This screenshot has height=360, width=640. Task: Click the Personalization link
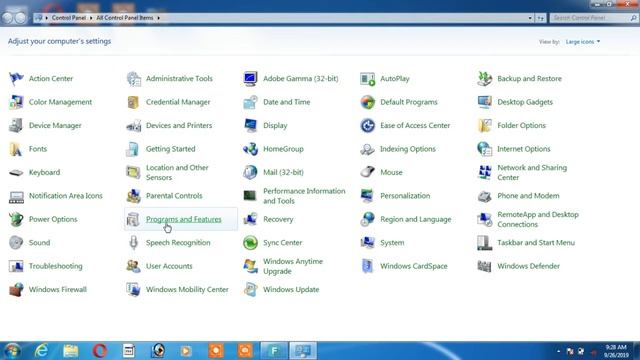pyautogui.click(x=405, y=196)
